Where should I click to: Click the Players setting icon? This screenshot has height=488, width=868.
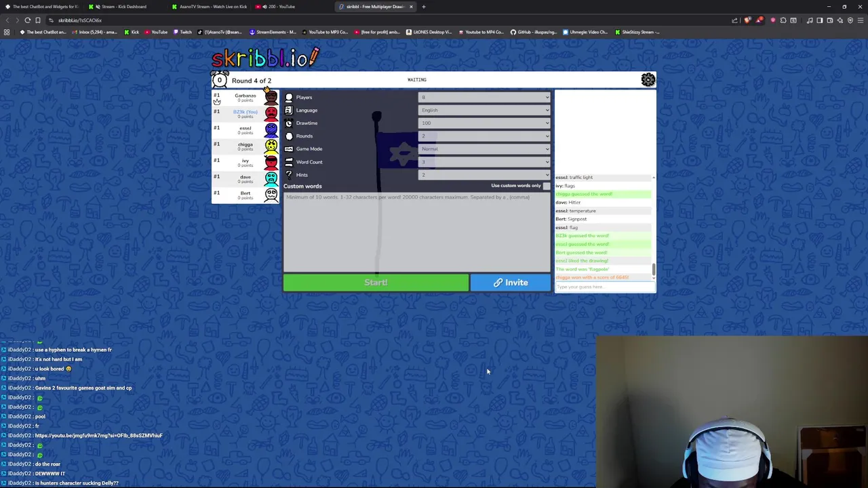pyautogui.click(x=289, y=98)
